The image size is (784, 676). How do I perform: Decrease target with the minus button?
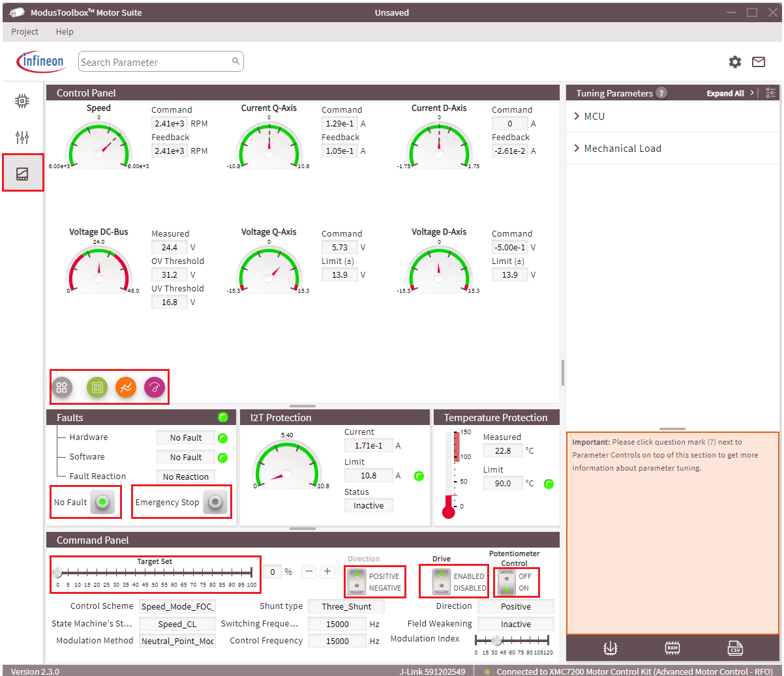(x=309, y=572)
